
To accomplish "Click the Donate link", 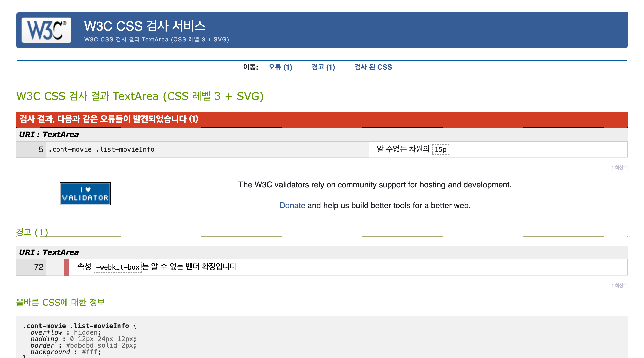I will point(292,205).
